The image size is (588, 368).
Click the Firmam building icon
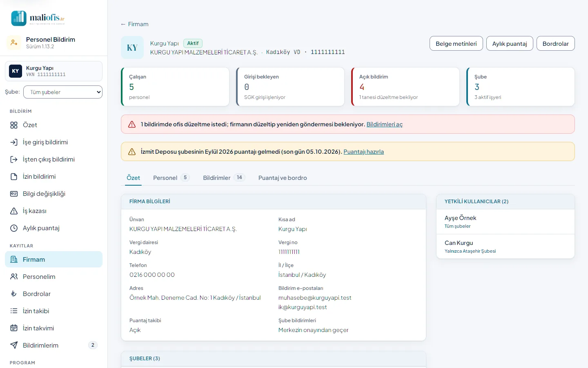pos(14,259)
